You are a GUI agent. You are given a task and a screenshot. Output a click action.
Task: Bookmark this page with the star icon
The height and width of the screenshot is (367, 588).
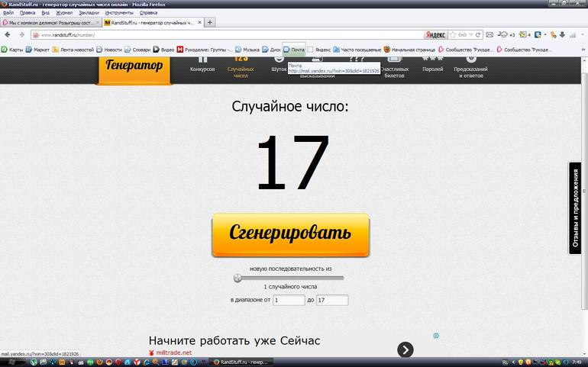click(453, 35)
